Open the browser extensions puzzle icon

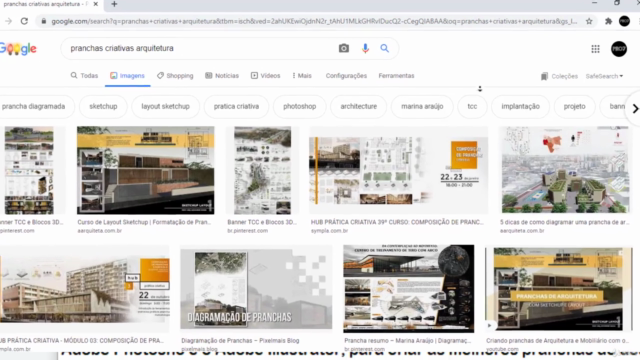point(609,21)
